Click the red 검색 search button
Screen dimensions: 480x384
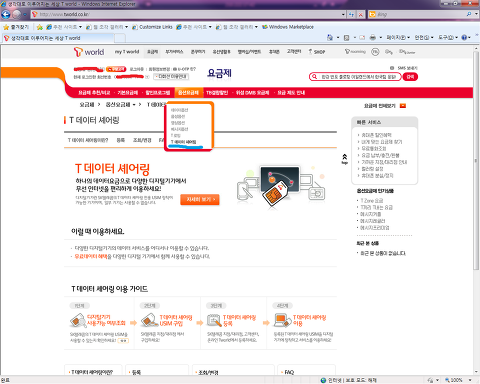(410, 77)
